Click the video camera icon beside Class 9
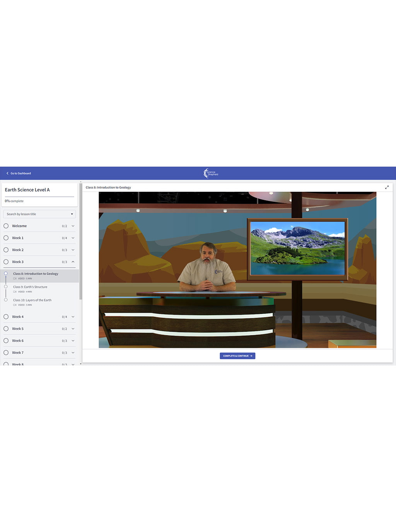Image resolution: width=396 pixels, height=532 pixels. point(14,292)
